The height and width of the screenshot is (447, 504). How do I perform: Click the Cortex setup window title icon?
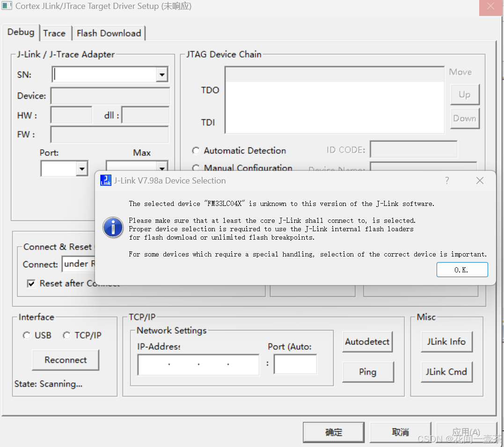[7, 6]
